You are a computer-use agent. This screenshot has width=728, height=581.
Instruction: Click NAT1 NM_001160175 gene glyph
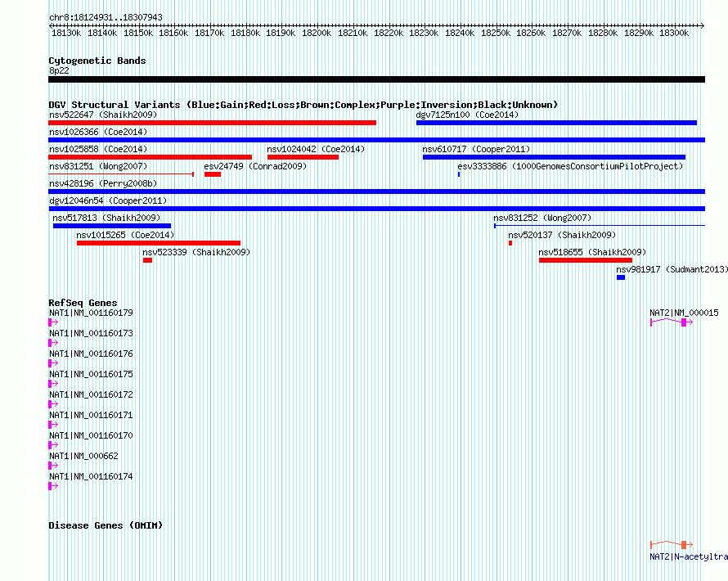(x=53, y=384)
